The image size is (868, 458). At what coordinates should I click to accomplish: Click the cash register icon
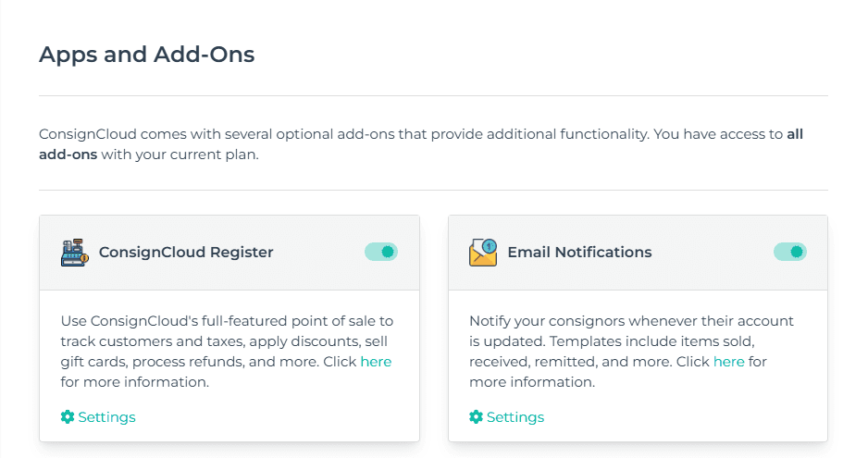point(74,253)
